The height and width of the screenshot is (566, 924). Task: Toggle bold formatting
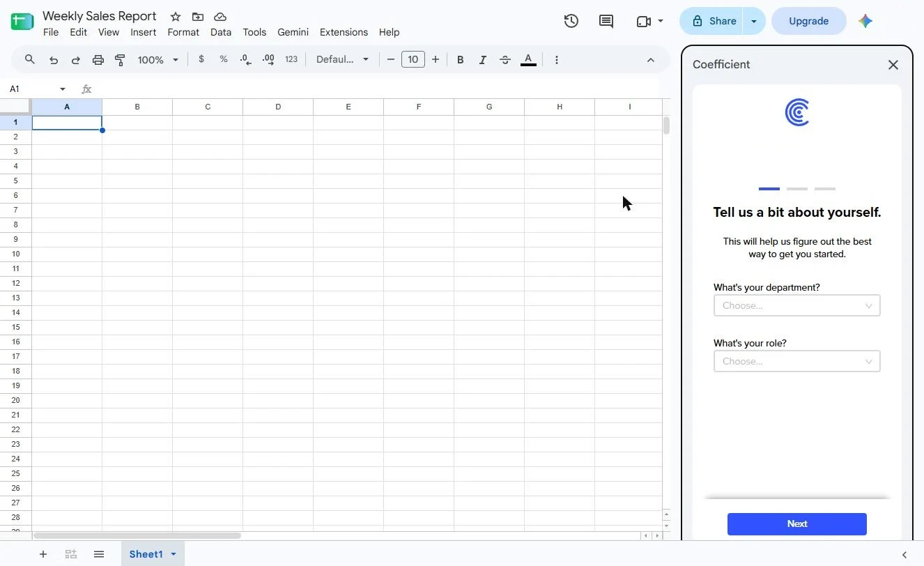[x=460, y=60]
